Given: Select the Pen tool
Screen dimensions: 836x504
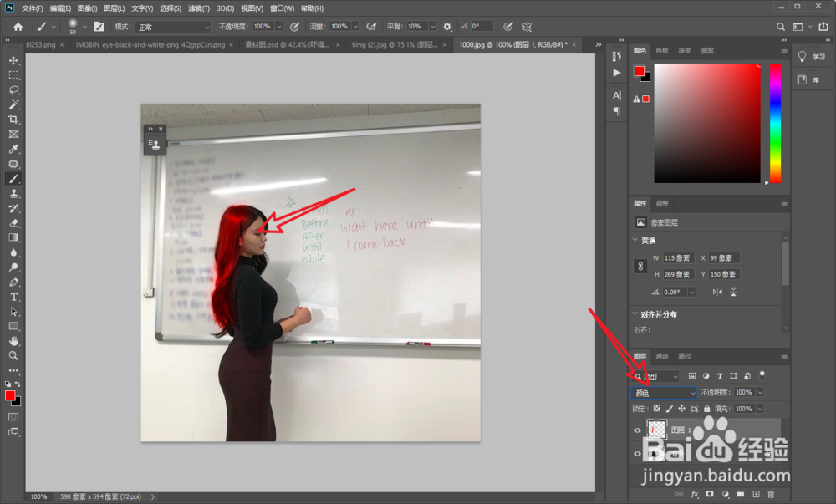Looking at the screenshot, I should click(14, 282).
